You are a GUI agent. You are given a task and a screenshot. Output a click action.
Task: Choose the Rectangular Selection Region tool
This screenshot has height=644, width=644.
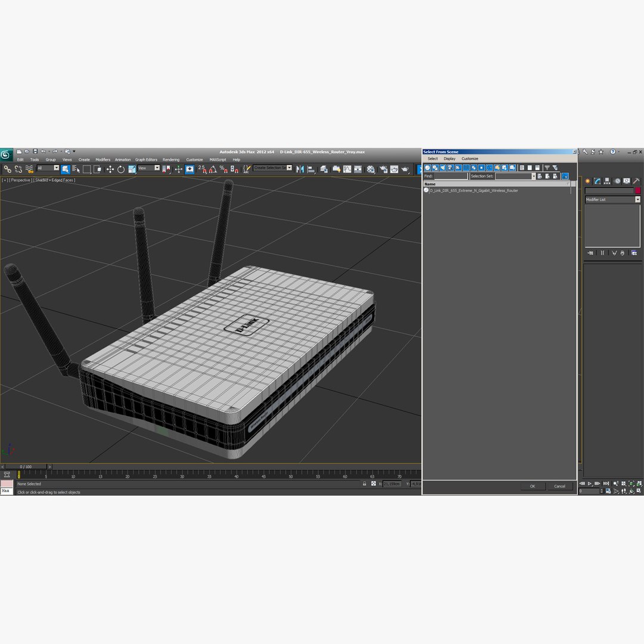[x=86, y=169]
